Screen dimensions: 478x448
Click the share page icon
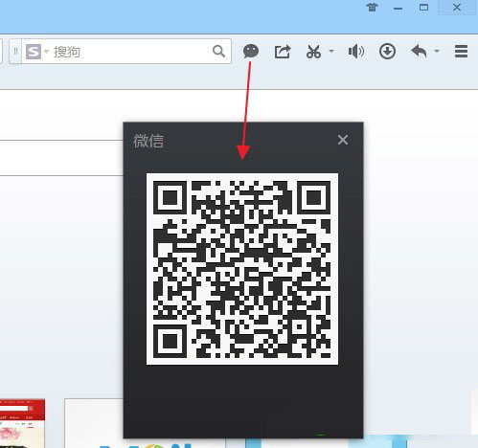(x=283, y=52)
